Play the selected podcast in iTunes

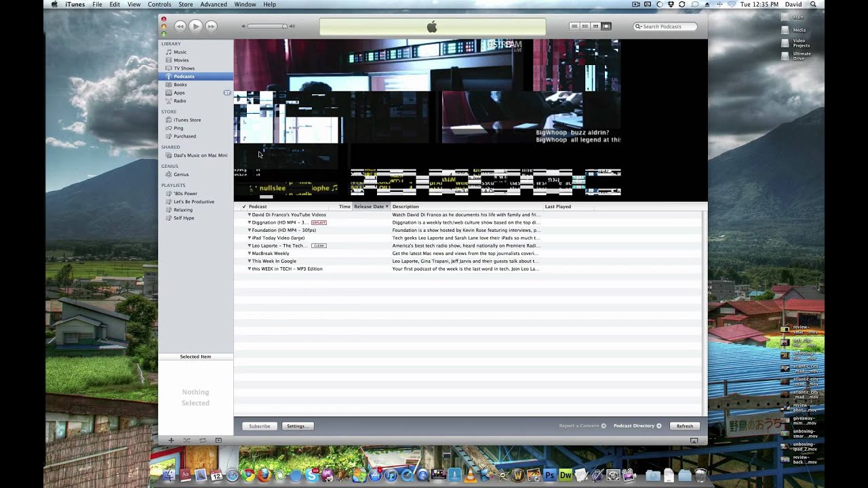(x=195, y=26)
